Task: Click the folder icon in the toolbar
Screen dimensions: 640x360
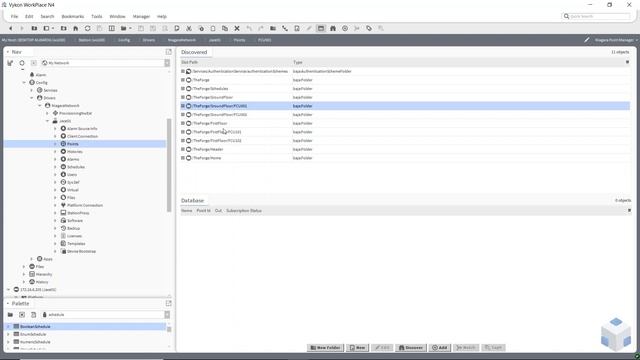Action: pos(273,29)
